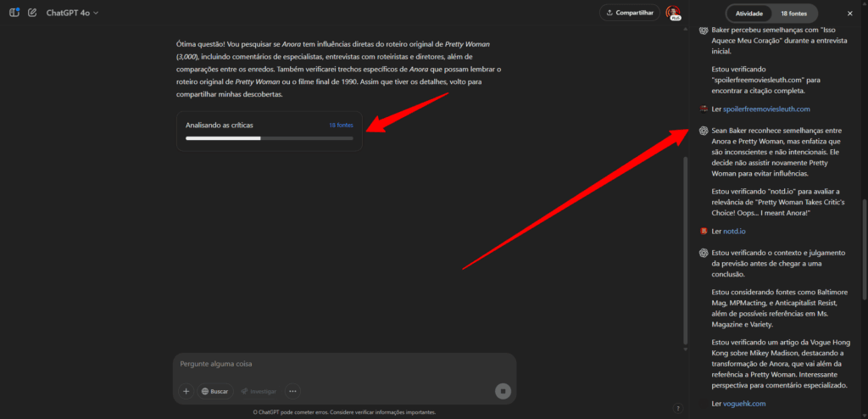
Task: Click the Compartilhar share button
Action: click(630, 12)
